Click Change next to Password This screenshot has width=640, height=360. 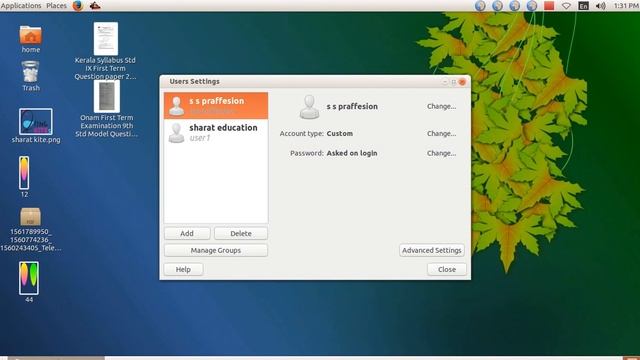point(441,153)
